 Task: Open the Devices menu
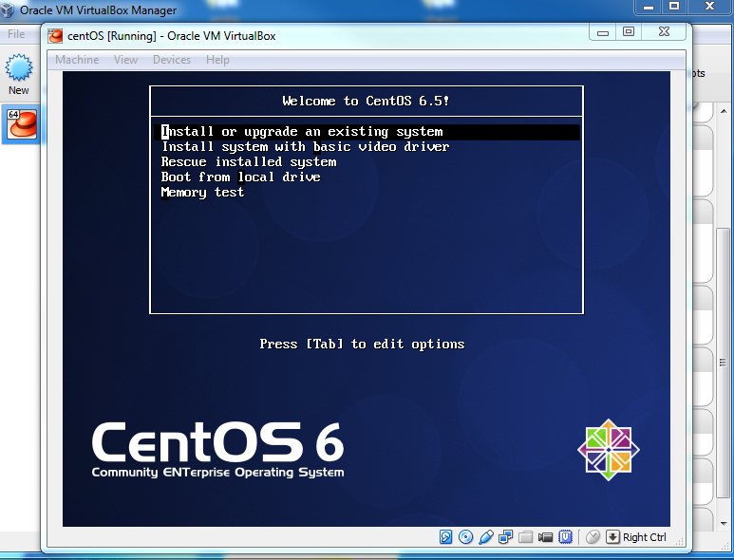(x=172, y=60)
